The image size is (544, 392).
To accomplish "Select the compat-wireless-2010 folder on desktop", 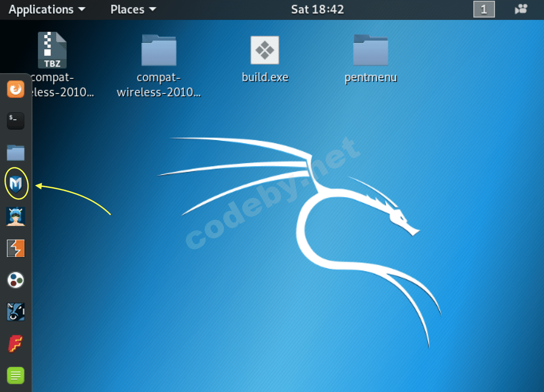I will click(x=159, y=50).
